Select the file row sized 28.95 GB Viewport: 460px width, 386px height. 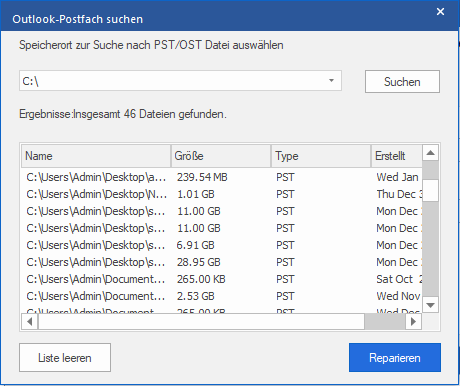point(222,262)
